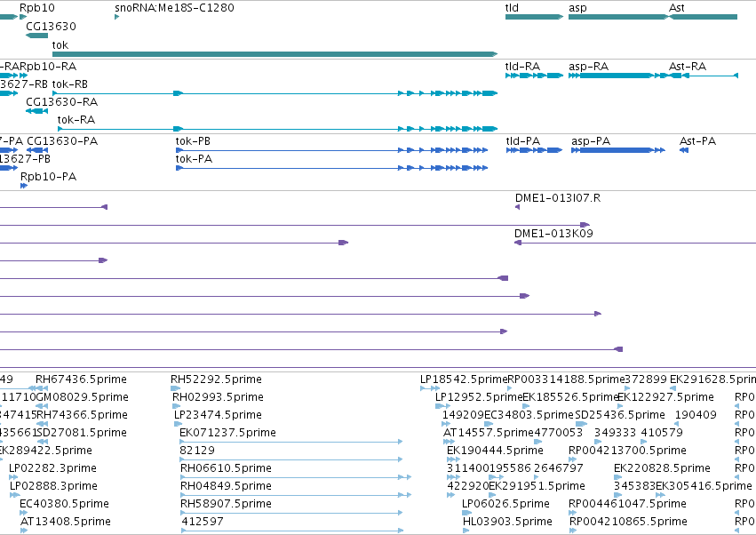
Task: Click the RH58907.5prime EST label
Action: click(x=226, y=504)
